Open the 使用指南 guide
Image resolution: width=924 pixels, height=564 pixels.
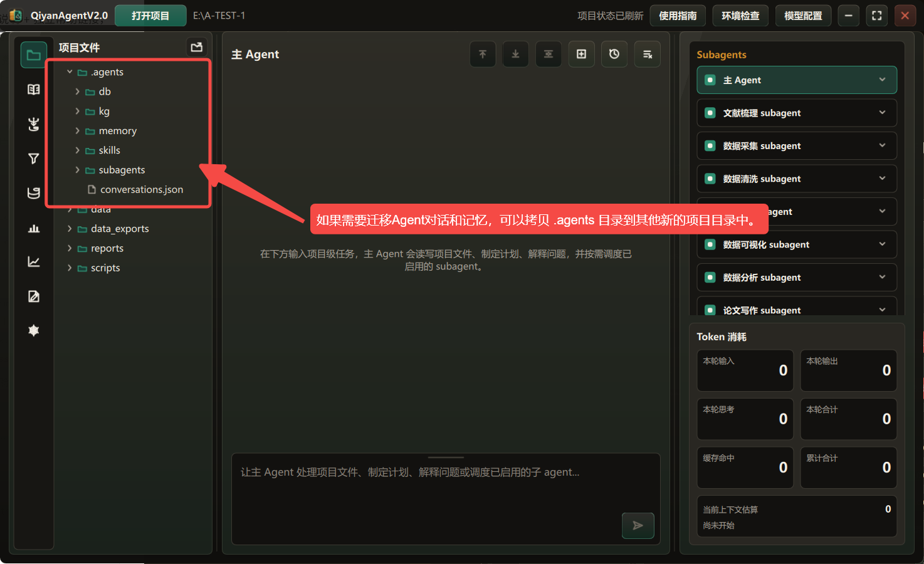[x=678, y=16]
